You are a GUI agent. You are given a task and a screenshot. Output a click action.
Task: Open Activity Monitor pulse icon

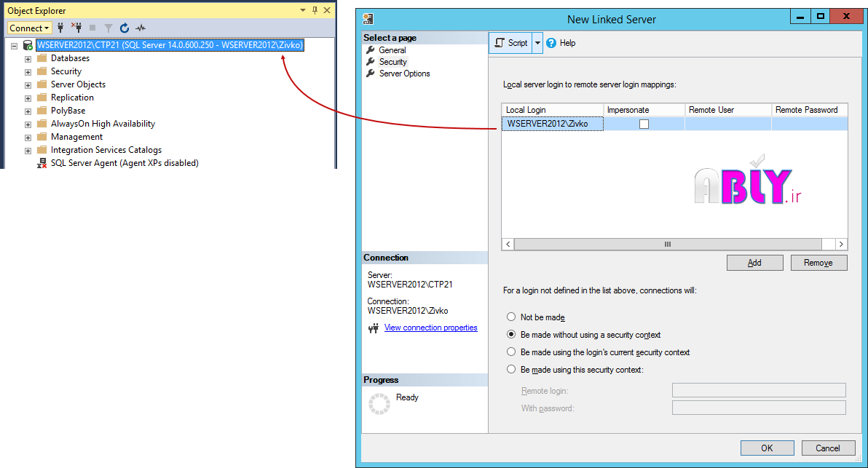coord(141,28)
